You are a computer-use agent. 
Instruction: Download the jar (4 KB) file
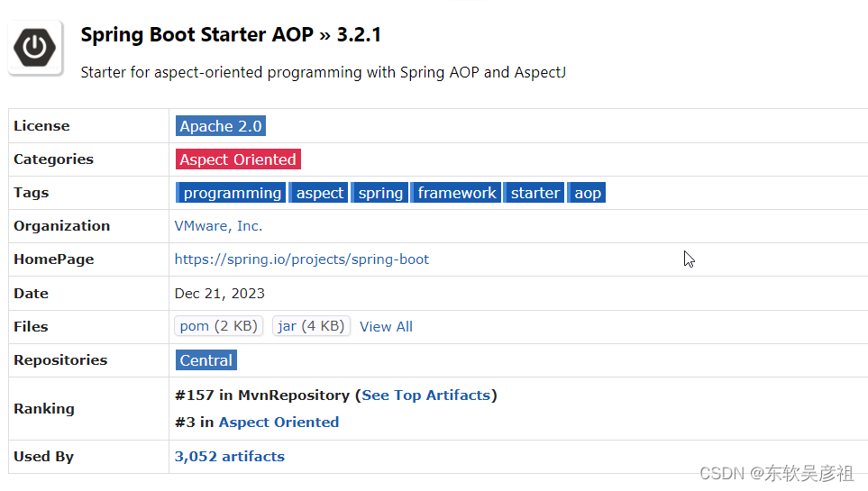coord(311,326)
